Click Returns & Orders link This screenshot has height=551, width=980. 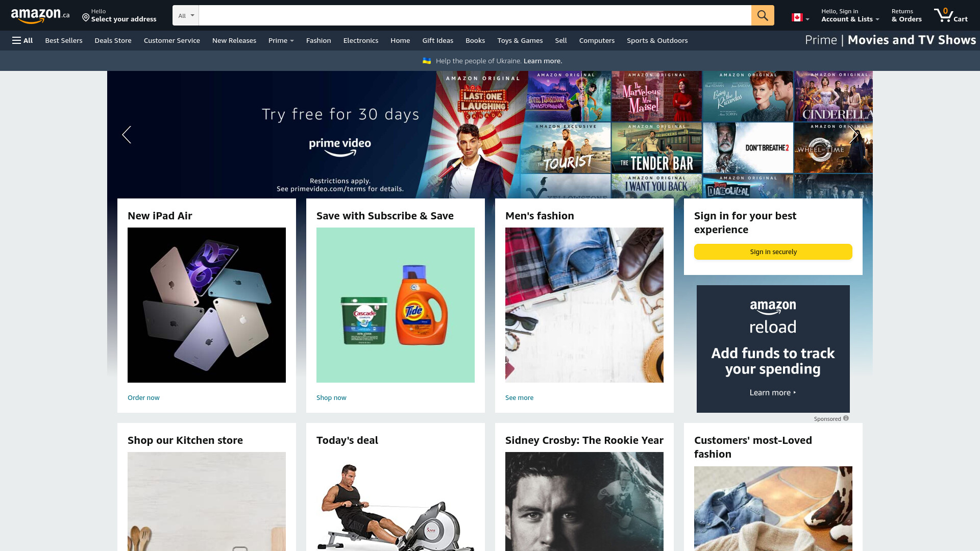click(x=906, y=15)
